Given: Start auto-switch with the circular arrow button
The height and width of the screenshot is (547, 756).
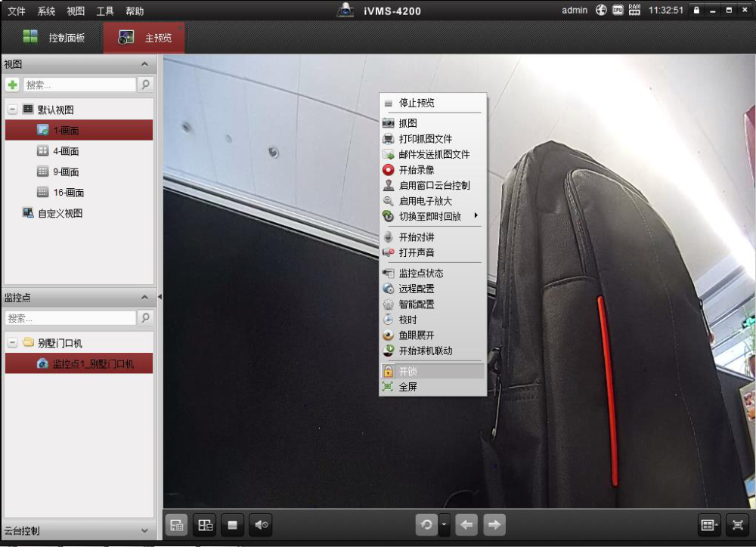Looking at the screenshot, I should pos(426,525).
